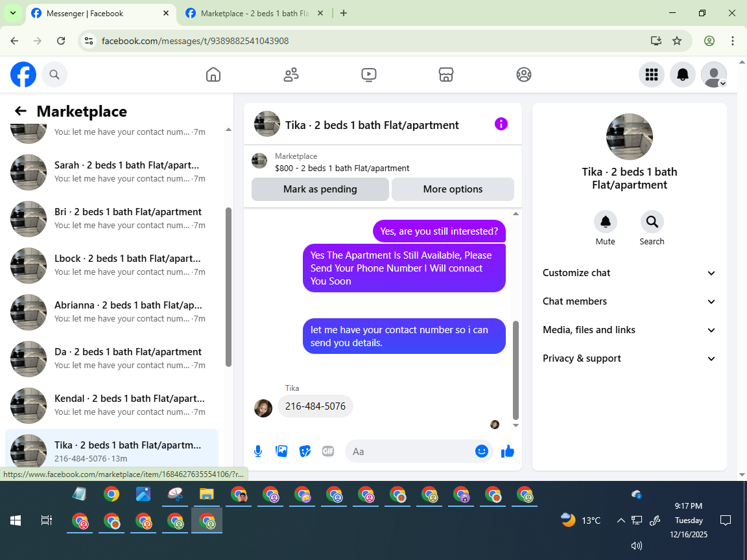Screen dimensions: 747x560
Task: Open emoji picker in message box
Action: coord(482,451)
